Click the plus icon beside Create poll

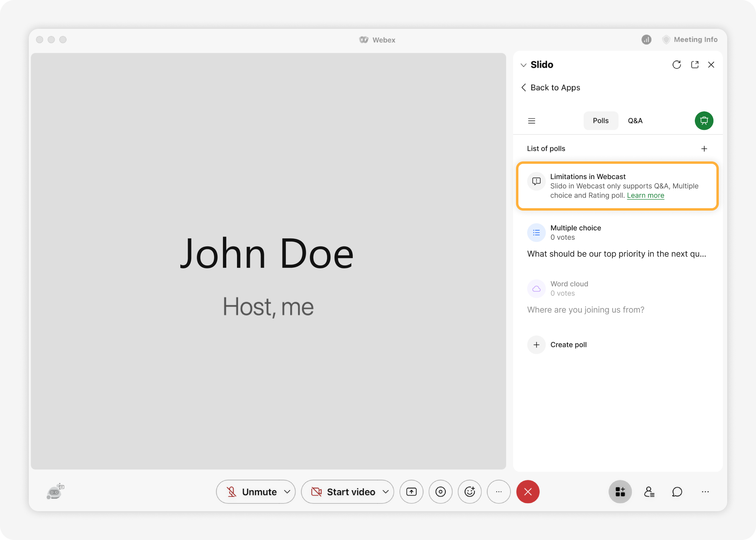coord(536,345)
